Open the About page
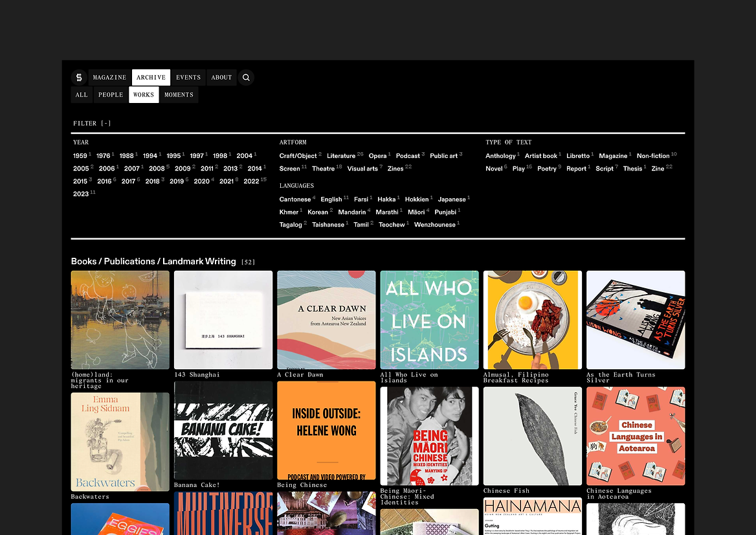 pos(221,78)
